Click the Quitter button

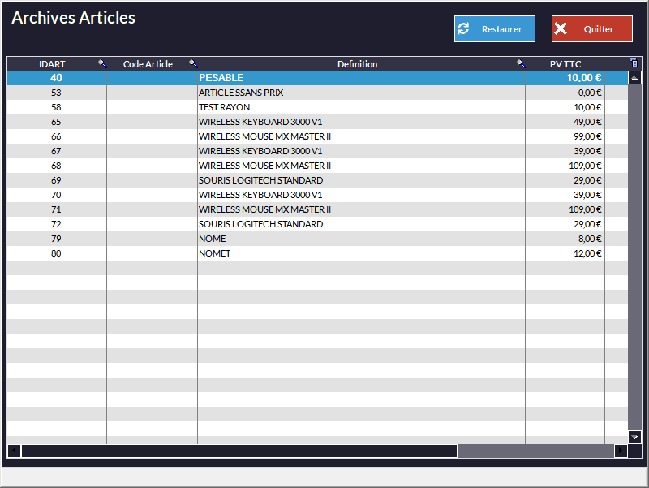[x=592, y=29]
